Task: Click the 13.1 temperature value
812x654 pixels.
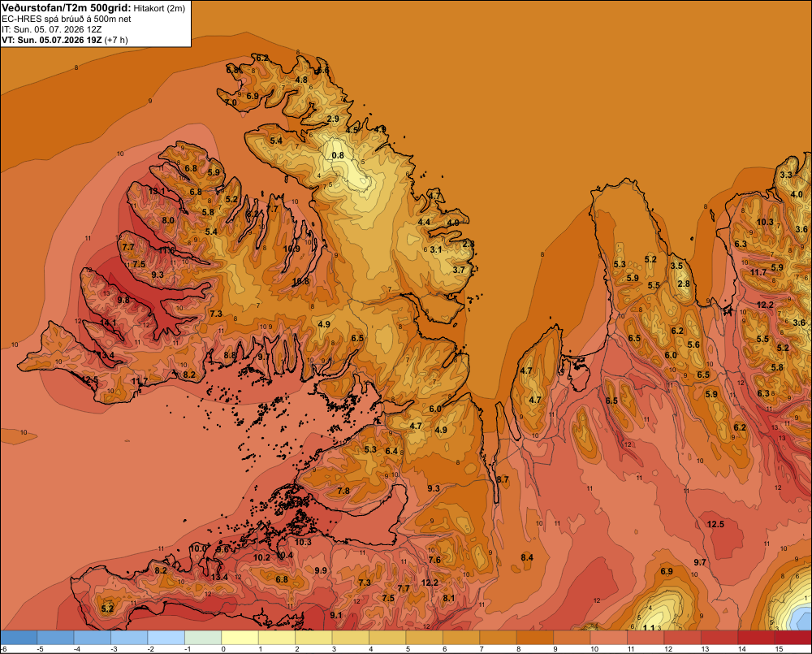Action: pyautogui.click(x=157, y=191)
